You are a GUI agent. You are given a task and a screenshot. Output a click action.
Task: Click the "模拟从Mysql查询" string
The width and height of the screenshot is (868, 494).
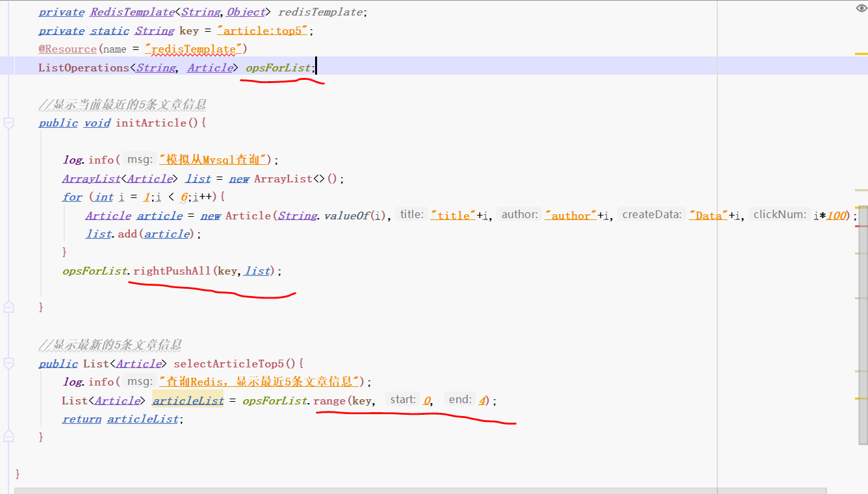213,160
